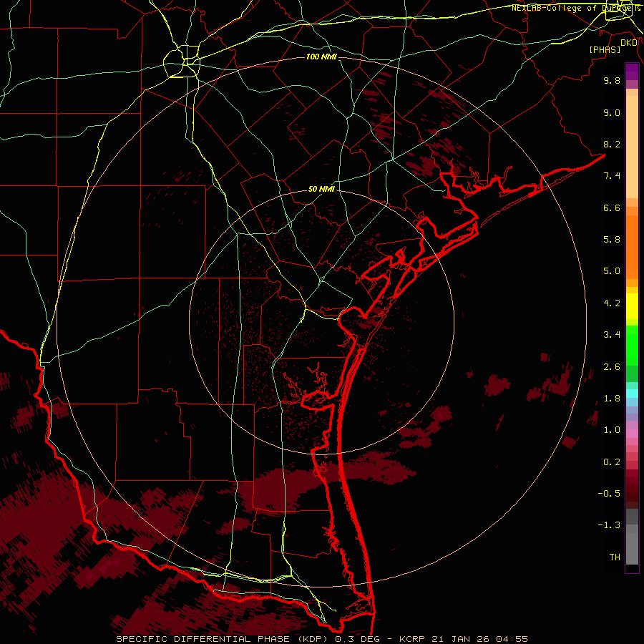
Task: Click the pink segment of color bar
Action: 632,434
